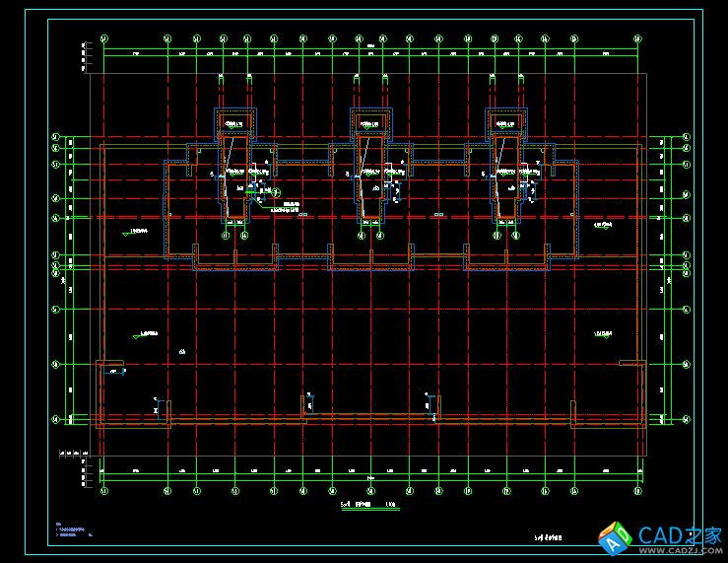728x563 pixels.
Task: Select the notes text block at bottom-left
Action: [73, 530]
